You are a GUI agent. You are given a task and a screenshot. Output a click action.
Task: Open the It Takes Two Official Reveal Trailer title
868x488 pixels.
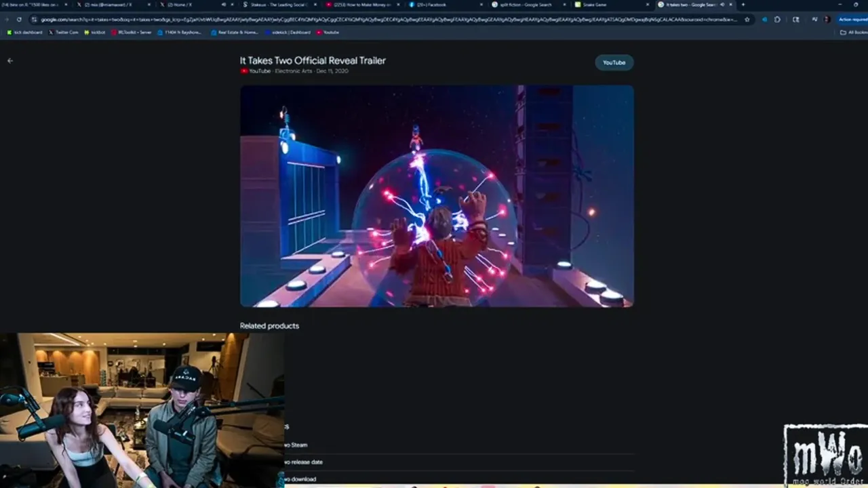[313, 60]
